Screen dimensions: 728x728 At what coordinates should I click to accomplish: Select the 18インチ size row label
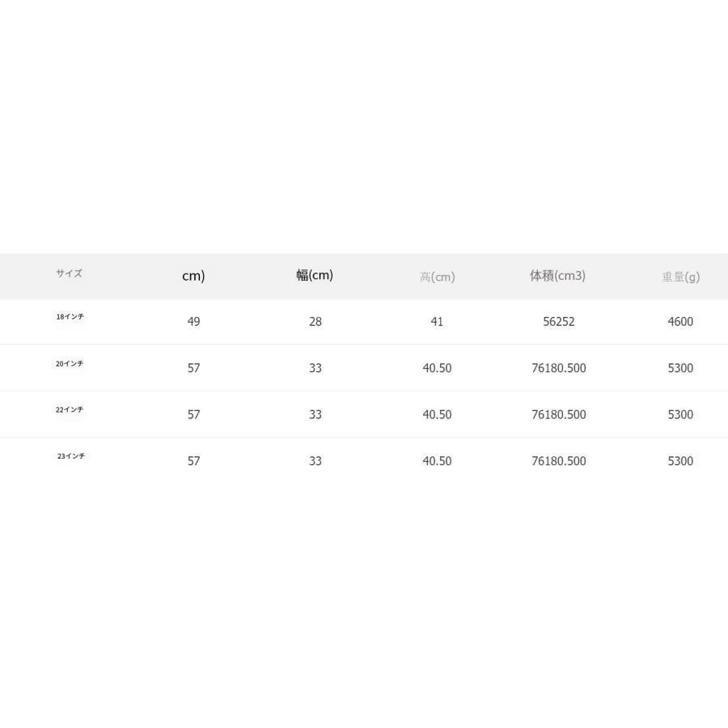(70, 316)
